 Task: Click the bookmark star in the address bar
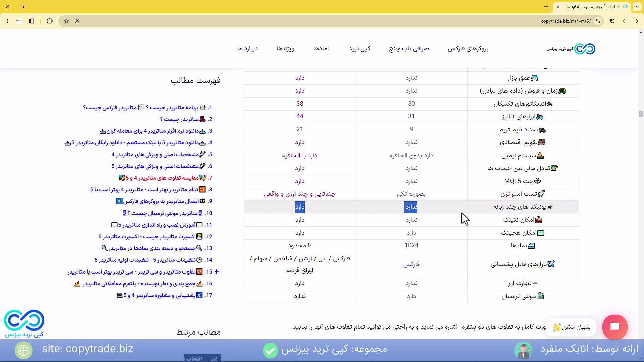(x=66, y=21)
